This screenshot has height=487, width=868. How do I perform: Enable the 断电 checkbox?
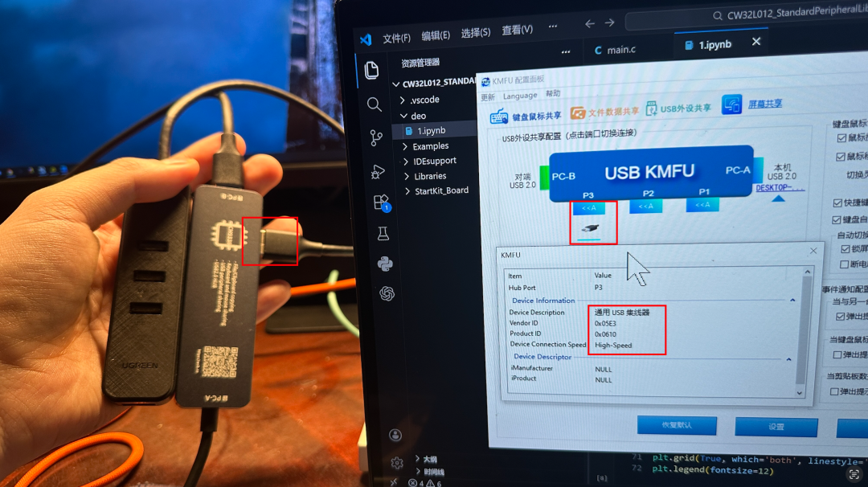coord(844,264)
